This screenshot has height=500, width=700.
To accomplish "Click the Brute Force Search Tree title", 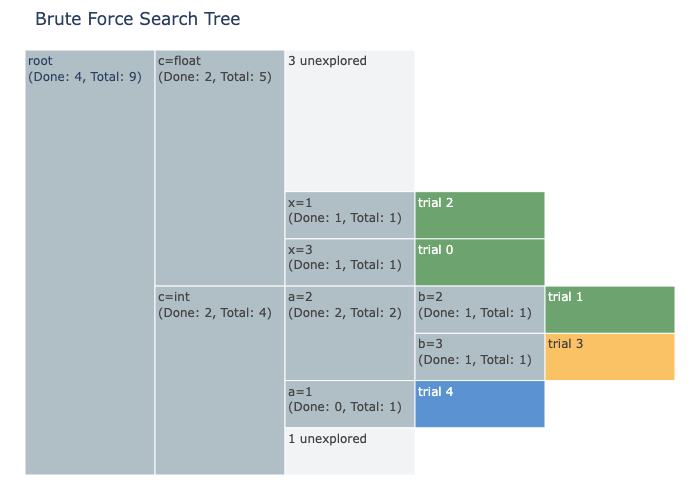I will pyautogui.click(x=138, y=19).
